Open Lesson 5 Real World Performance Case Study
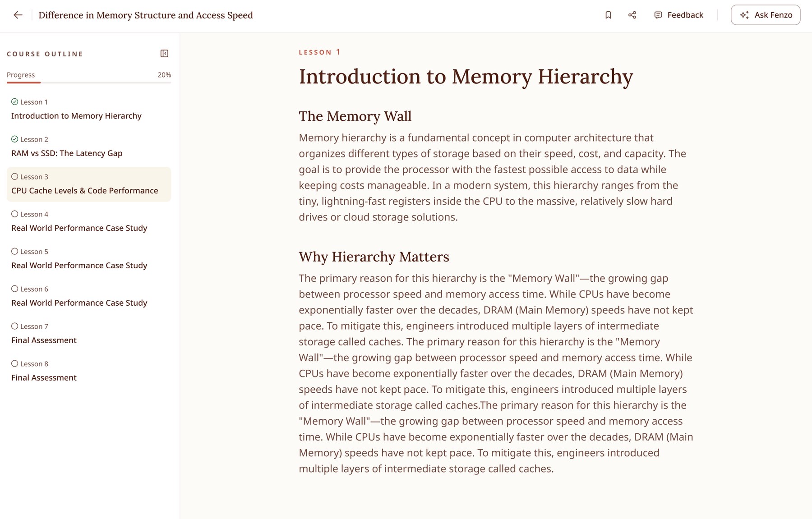Screen dimensions: 812x519 pyautogui.click(x=89, y=259)
